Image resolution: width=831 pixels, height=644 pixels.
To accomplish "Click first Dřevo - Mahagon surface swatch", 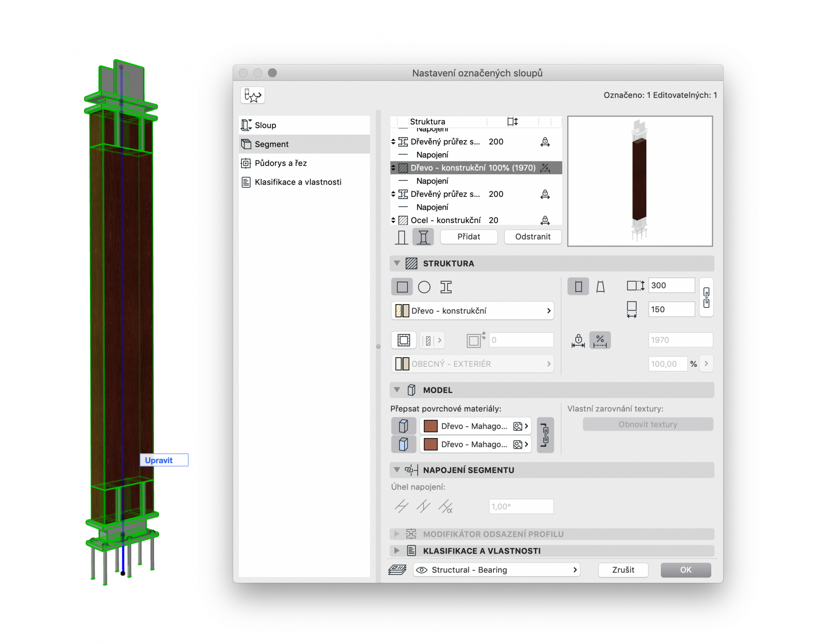I will click(x=430, y=426).
